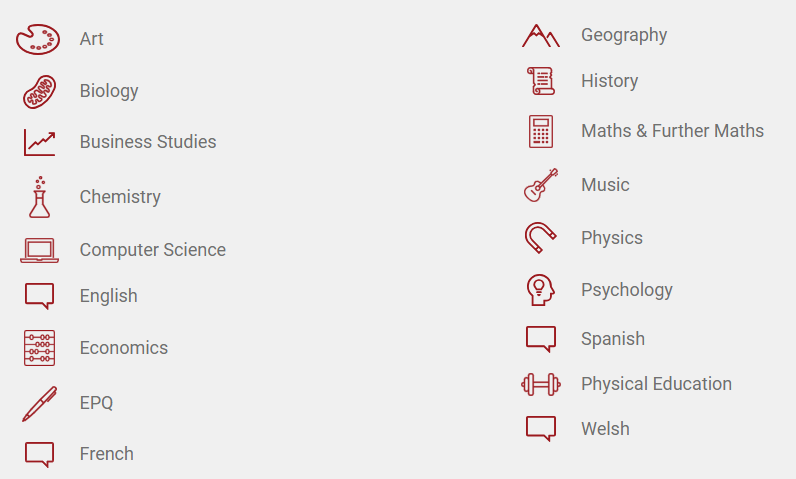Open the Maths & Further Maths link

(672, 131)
